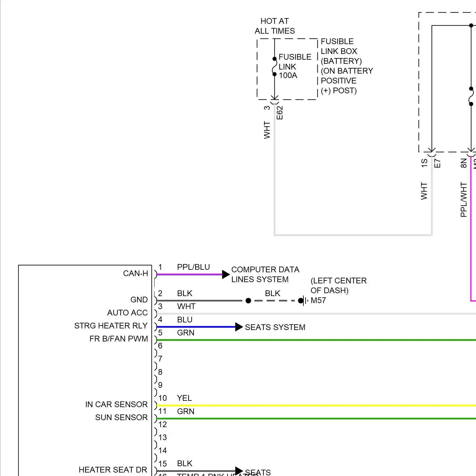Click the SEATS arrow near pin 15

(238, 471)
